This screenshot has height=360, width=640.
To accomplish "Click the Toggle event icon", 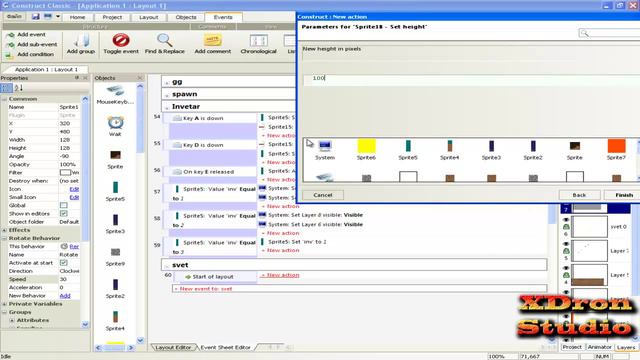I will [121, 40].
